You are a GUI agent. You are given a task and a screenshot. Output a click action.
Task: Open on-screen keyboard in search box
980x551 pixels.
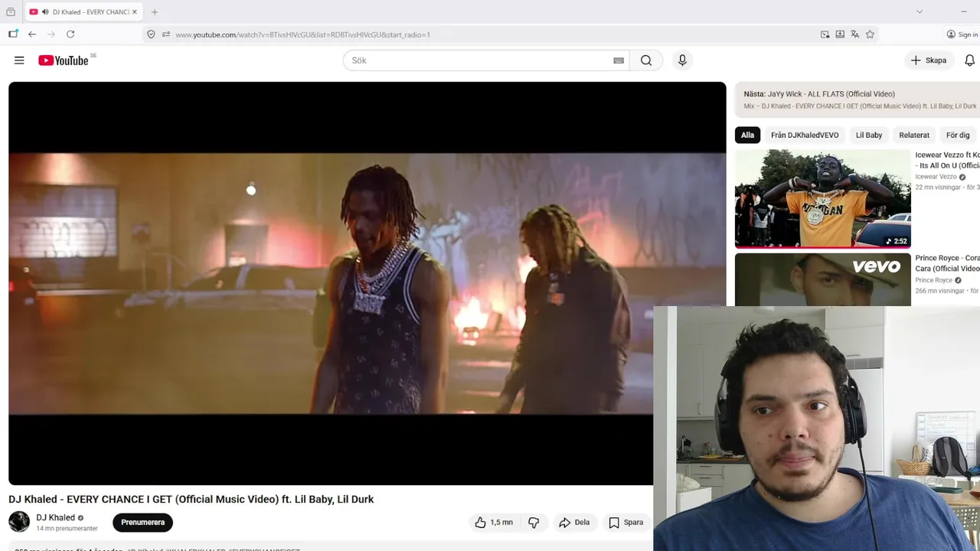pos(619,60)
